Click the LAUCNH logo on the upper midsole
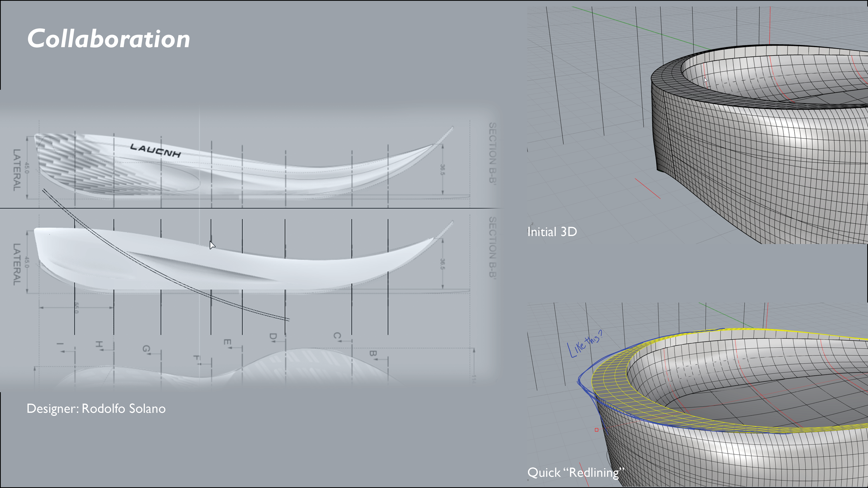Screen dimensions: 868x488 155,150
